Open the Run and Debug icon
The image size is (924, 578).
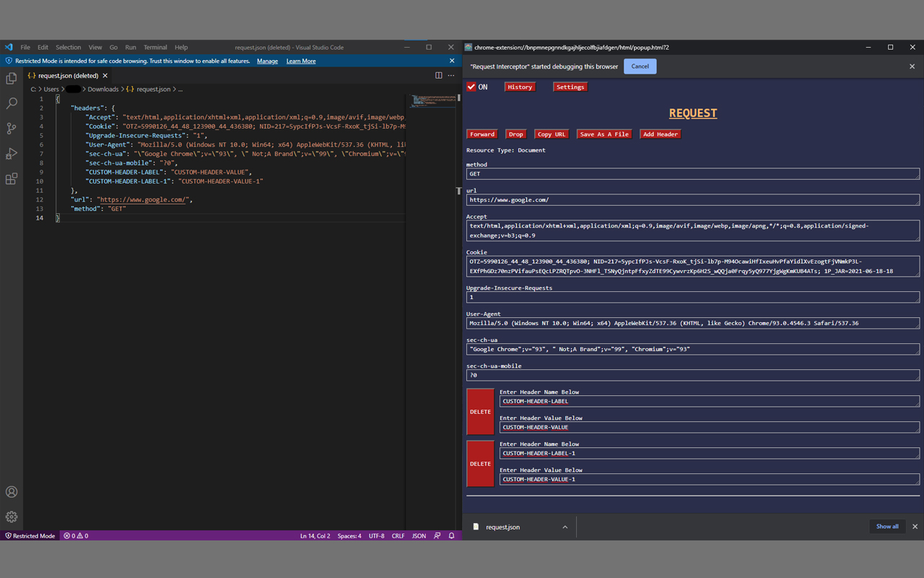12,154
